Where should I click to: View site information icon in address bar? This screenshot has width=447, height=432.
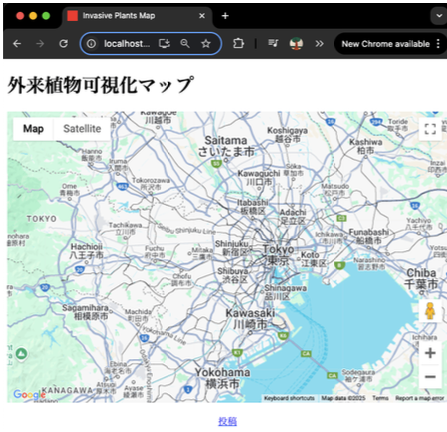pyautogui.click(x=91, y=44)
